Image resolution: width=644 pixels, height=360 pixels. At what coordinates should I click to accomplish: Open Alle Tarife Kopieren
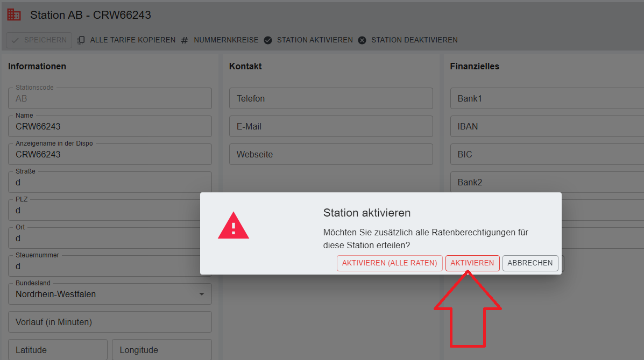click(126, 40)
